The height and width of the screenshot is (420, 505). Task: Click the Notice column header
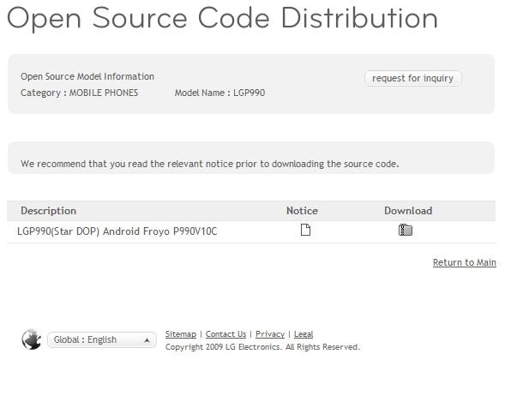click(x=302, y=211)
